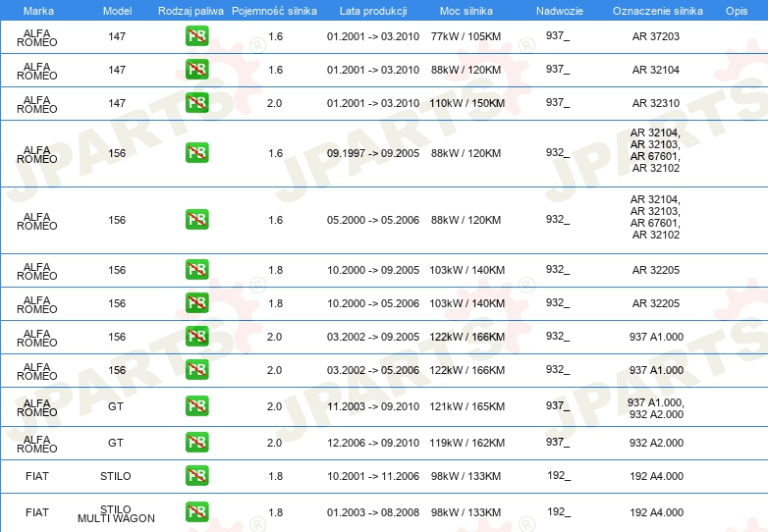Click the Marka column header
This screenshot has height=532, width=768.
pos(38,11)
